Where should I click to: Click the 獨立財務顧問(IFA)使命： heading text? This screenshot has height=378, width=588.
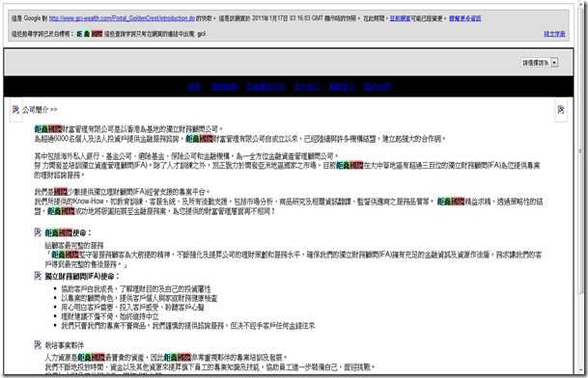[82, 276]
